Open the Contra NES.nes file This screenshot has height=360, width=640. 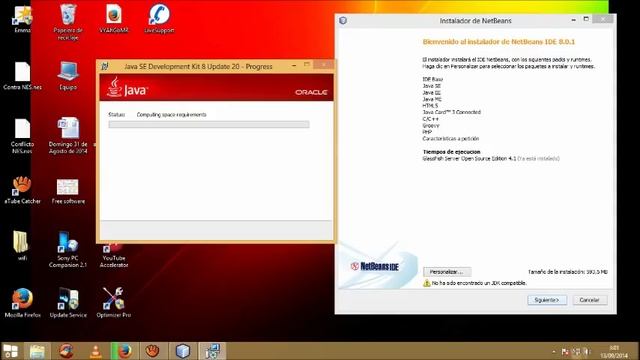tap(22, 76)
